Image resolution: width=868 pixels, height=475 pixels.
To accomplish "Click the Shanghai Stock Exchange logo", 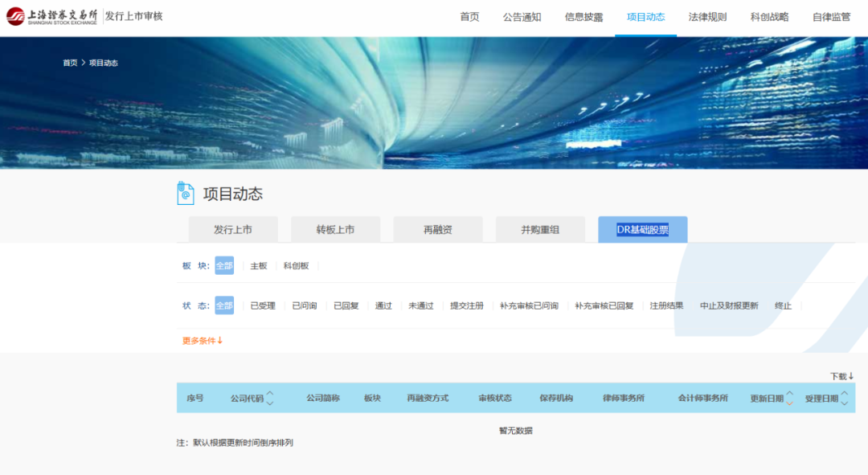I will [x=51, y=17].
